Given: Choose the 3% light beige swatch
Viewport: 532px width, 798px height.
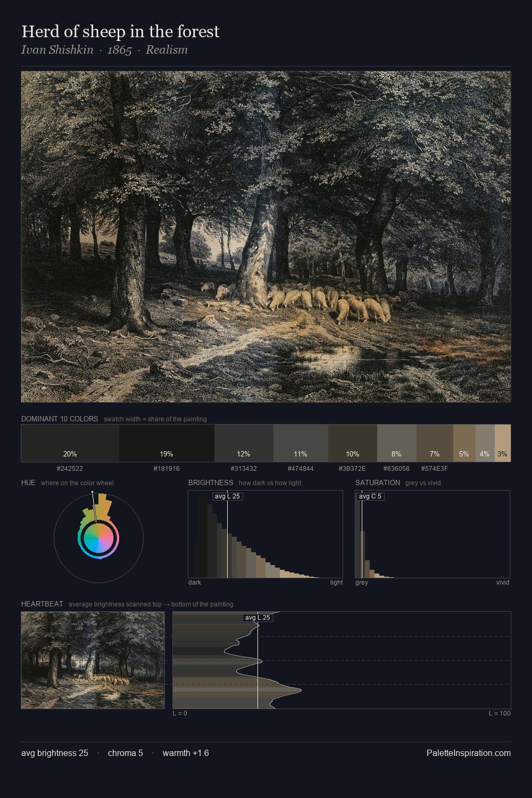Looking at the screenshot, I should pyautogui.click(x=503, y=443).
